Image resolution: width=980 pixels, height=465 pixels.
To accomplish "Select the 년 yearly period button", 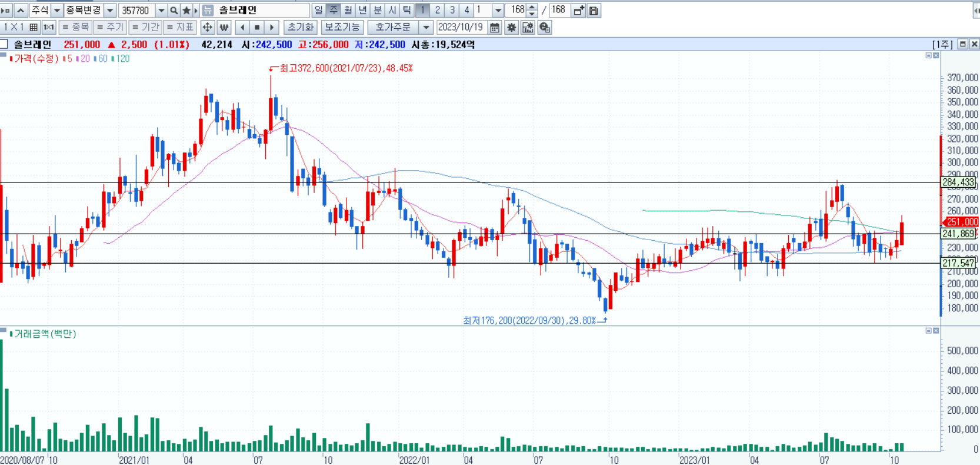I will coord(363,11).
